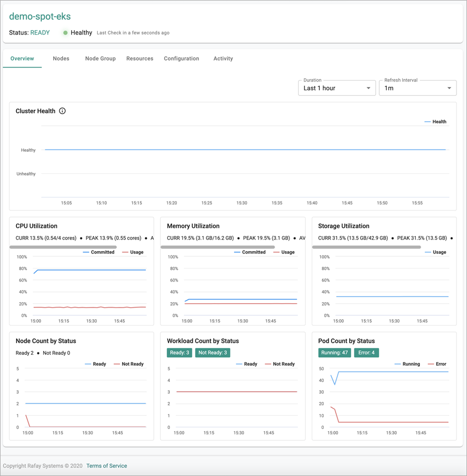Screen dimensions: 467x476
Task: Click the Workload 'Ready: 3' badge
Action: coord(179,353)
